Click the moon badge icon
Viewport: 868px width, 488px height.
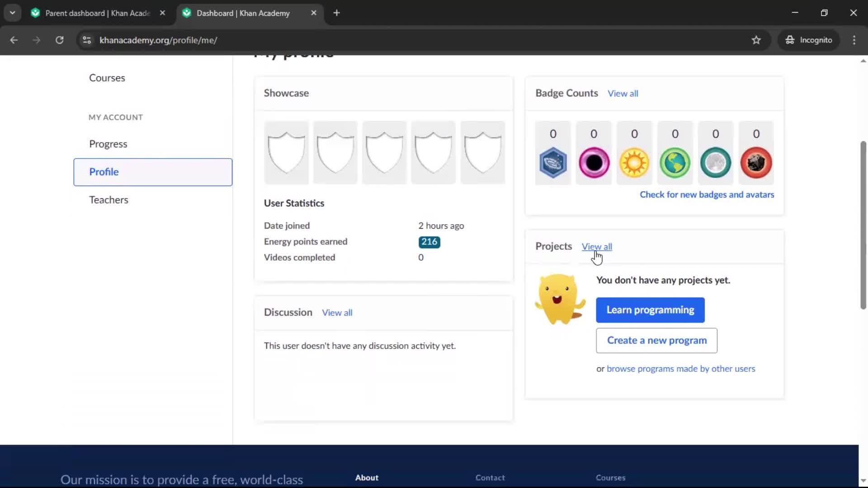tap(716, 163)
